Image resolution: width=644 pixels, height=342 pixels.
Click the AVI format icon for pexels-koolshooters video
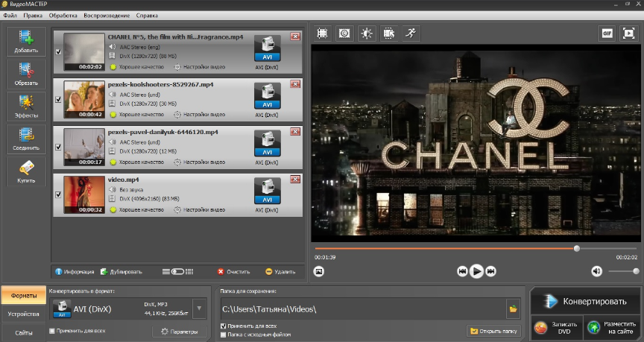pos(268,96)
